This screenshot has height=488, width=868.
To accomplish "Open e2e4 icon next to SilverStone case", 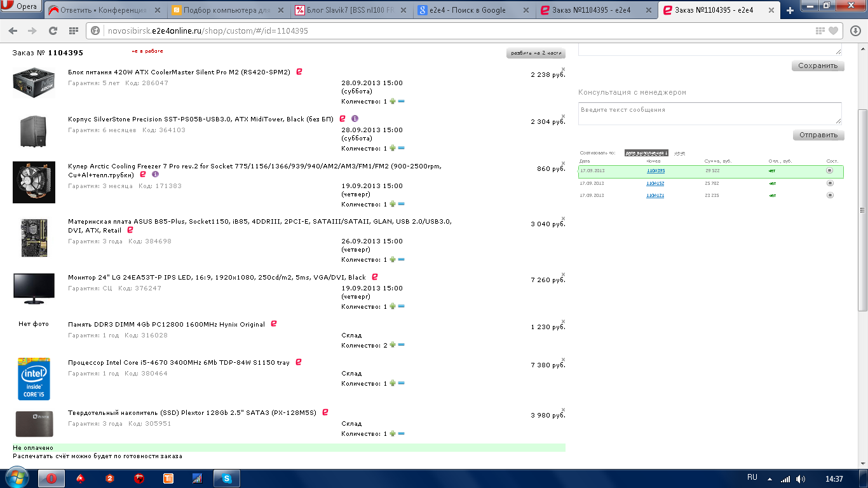I will (x=342, y=119).
